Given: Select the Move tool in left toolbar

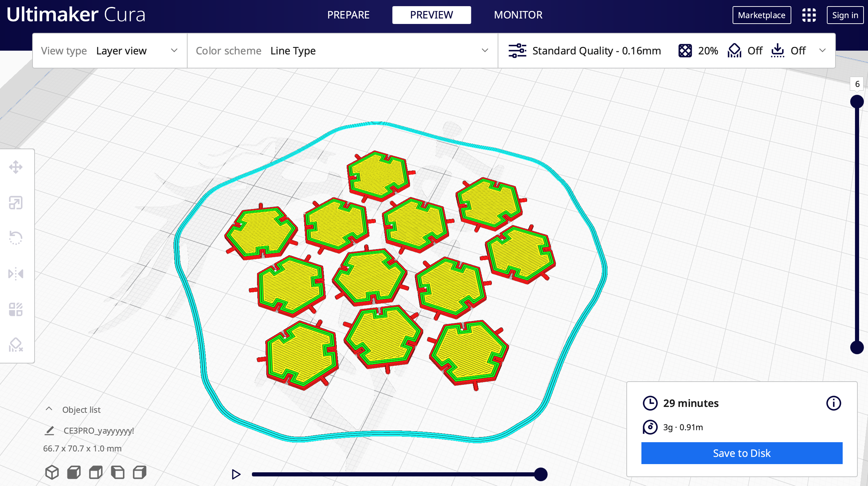Looking at the screenshot, I should (16, 167).
